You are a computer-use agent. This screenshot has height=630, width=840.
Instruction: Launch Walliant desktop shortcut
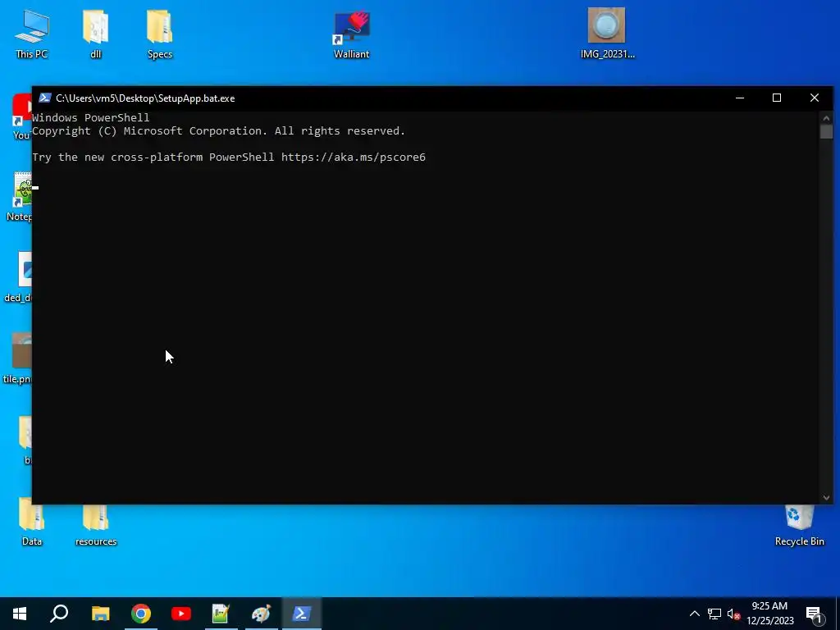pos(351,34)
